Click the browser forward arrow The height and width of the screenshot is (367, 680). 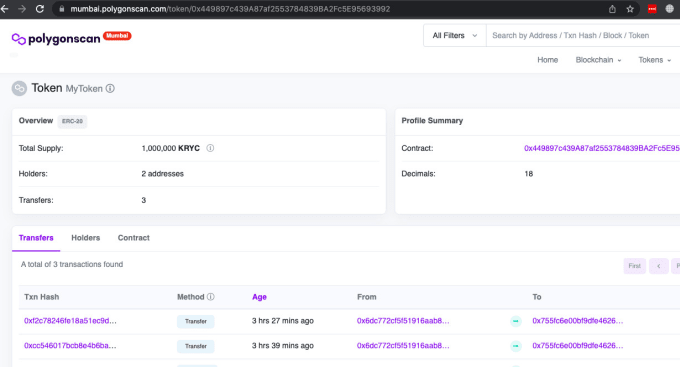pos(22,9)
